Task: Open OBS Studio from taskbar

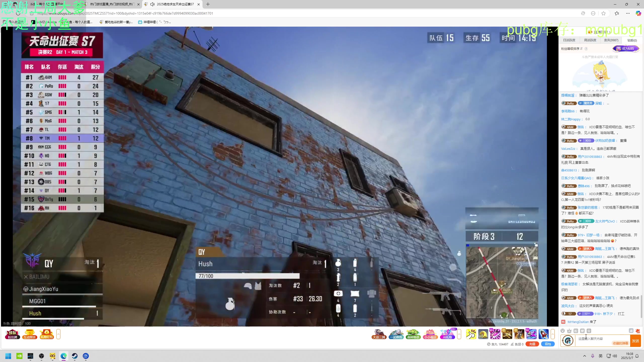Action: (42, 356)
